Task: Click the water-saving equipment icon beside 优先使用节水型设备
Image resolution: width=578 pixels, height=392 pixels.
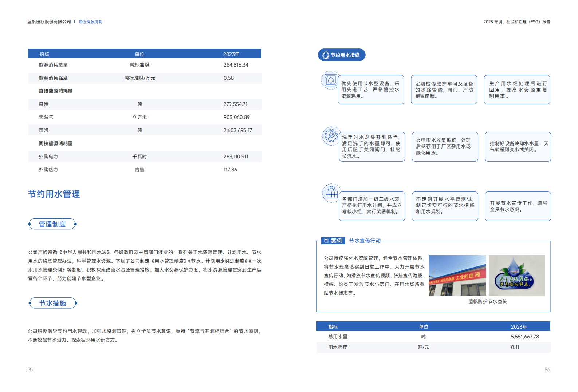Action: (x=330, y=80)
